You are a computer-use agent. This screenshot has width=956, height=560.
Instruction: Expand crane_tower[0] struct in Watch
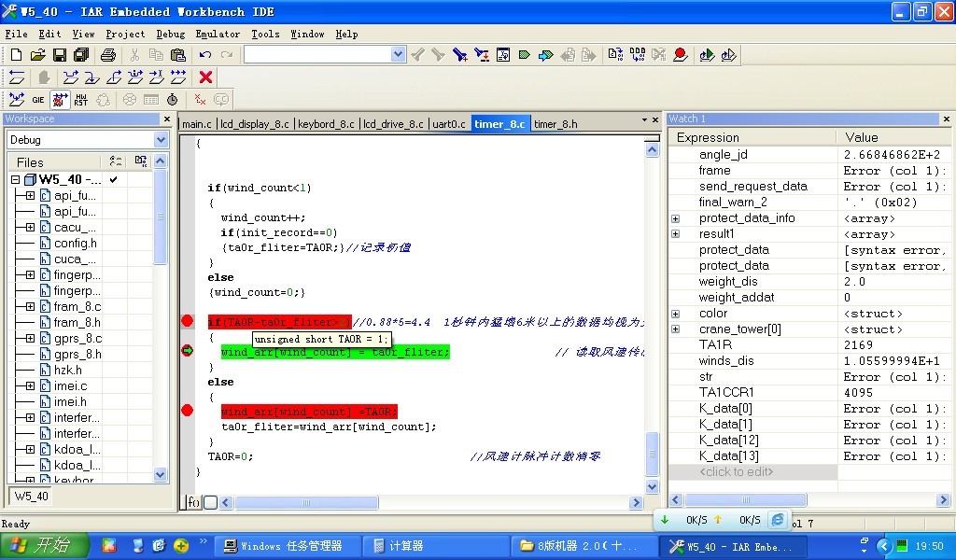point(676,329)
